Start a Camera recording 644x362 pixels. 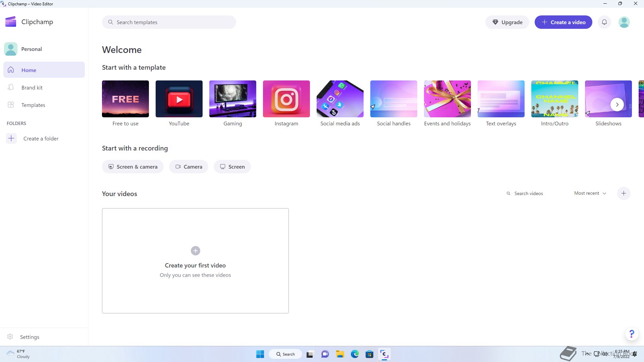pos(189,167)
